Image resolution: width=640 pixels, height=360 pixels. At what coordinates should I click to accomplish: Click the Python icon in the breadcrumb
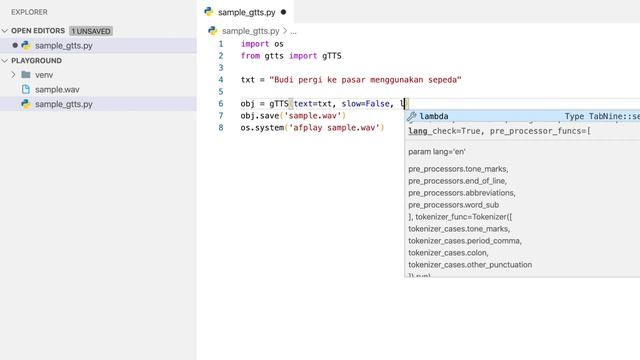click(212, 31)
